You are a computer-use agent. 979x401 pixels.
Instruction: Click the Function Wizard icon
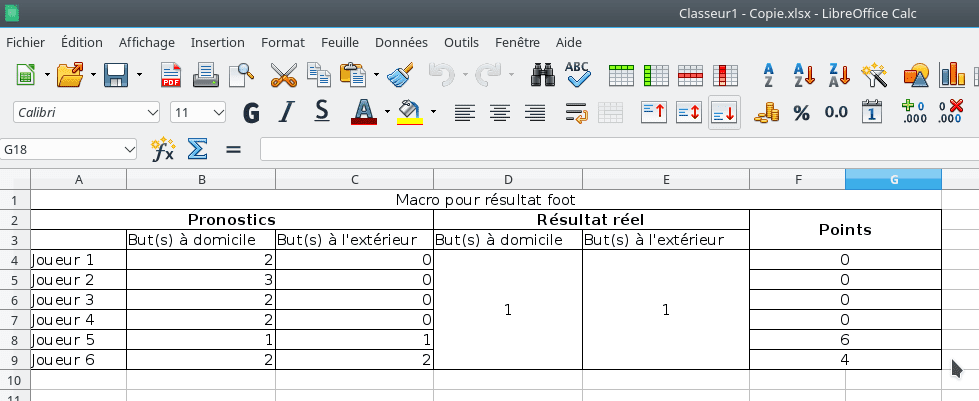[163, 149]
